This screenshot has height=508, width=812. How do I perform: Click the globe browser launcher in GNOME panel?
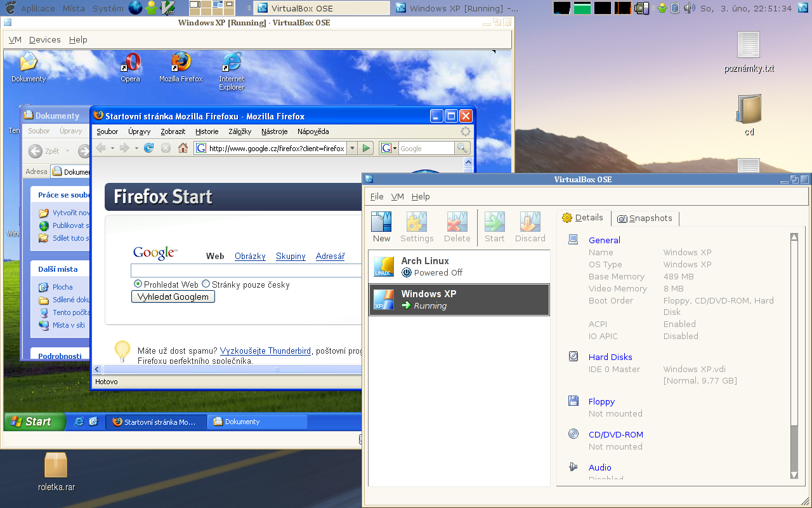point(135,8)
